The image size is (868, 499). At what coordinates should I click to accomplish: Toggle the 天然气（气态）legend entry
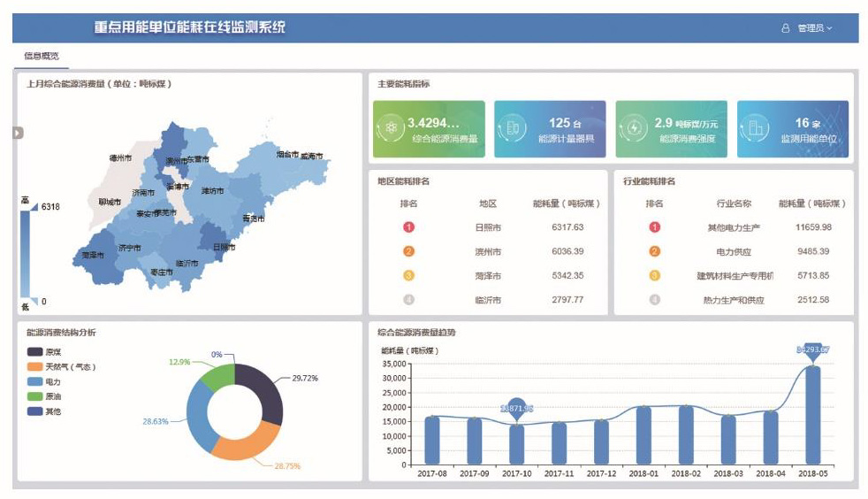tap(60, 366)
